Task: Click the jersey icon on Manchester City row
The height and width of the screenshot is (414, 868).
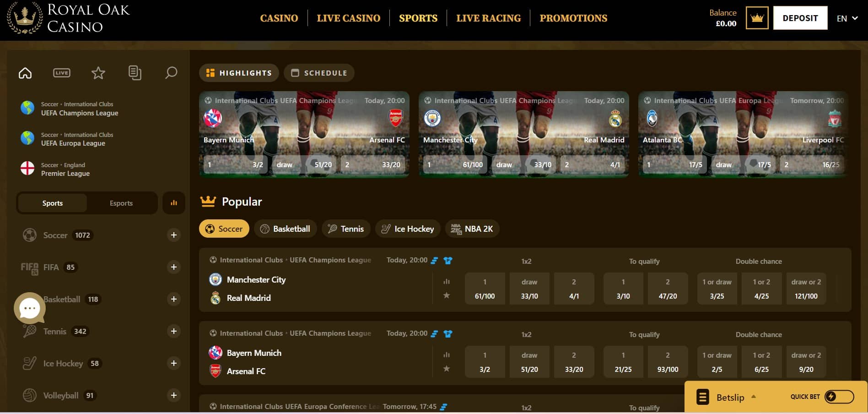Action: pos(448,261)
